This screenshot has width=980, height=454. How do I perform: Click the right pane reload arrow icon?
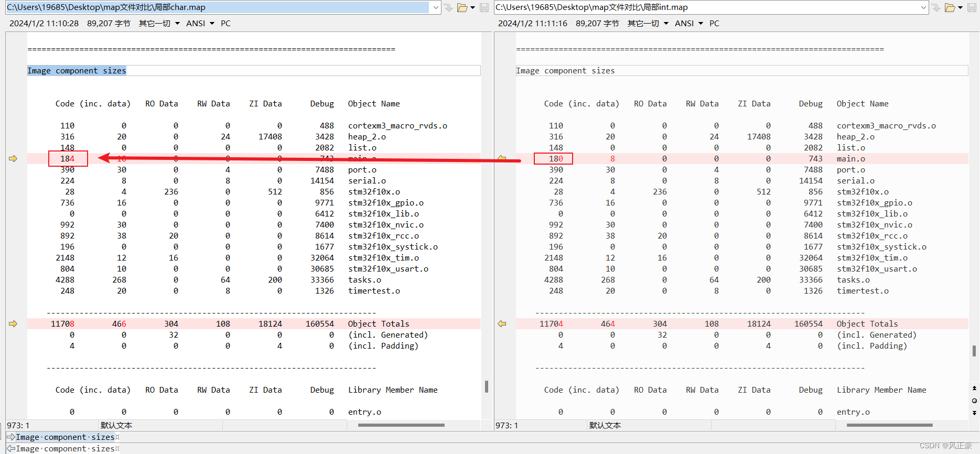pos(936,7)
